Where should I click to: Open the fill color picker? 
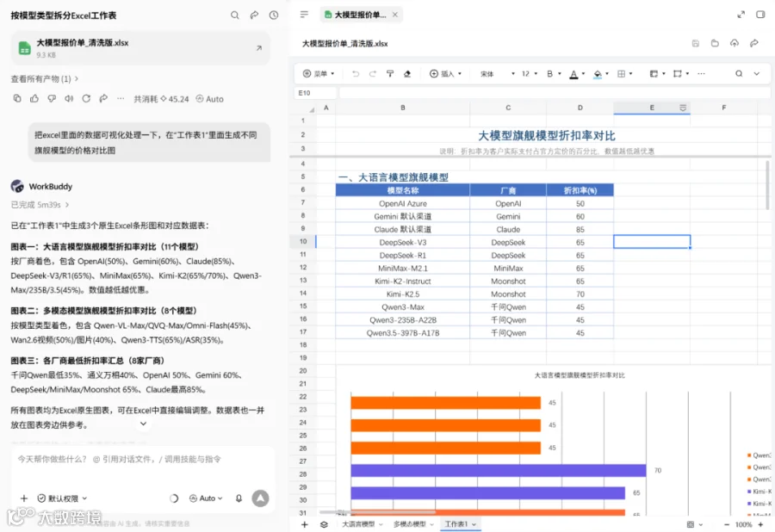click(600, 73)
